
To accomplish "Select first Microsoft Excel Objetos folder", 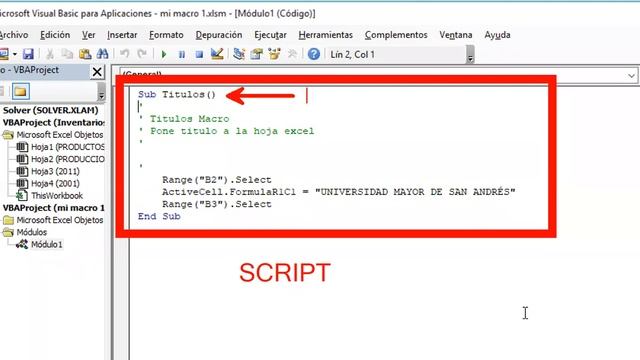I will 53,135.
